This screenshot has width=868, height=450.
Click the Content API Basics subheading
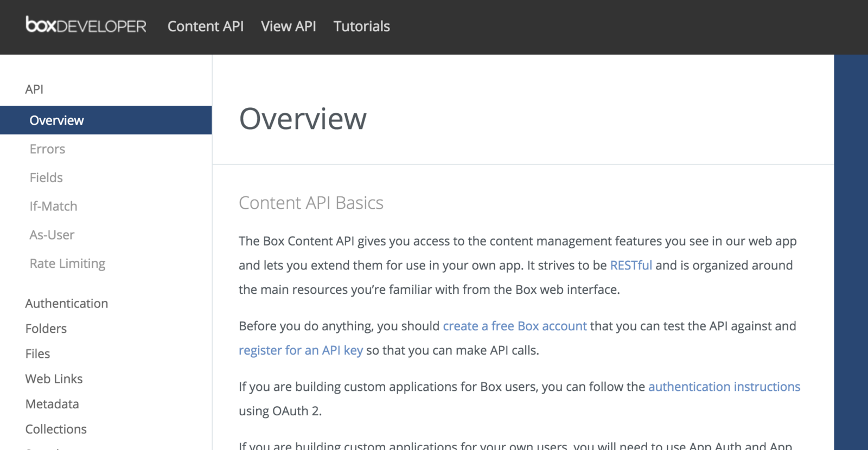click(x=311, y=203)
